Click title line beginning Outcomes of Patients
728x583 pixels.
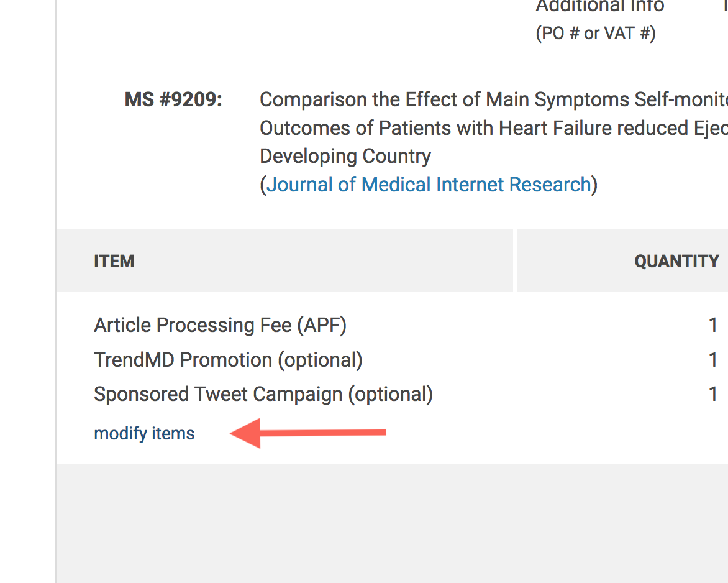(491, 128)
